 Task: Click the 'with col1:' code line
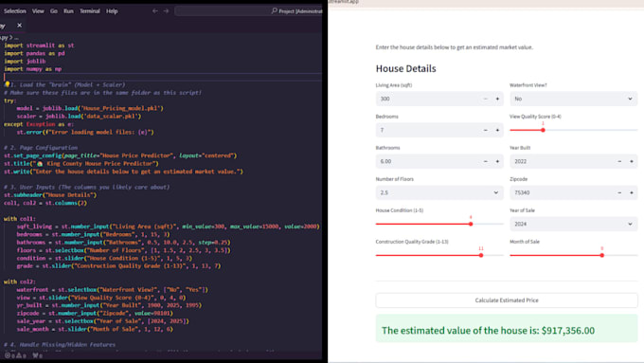pyautogui.click(x=20, y=219)
